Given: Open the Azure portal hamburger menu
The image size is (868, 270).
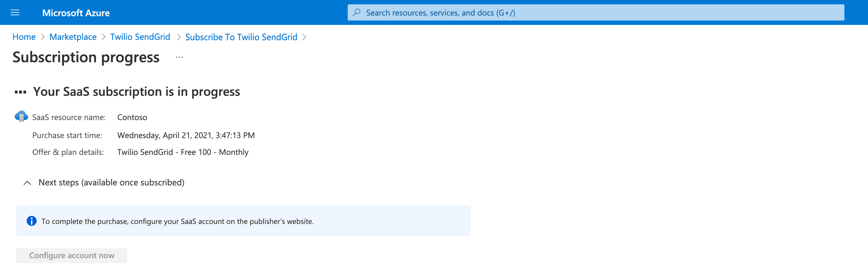Looking at the screenshot, I should point(15,13).
